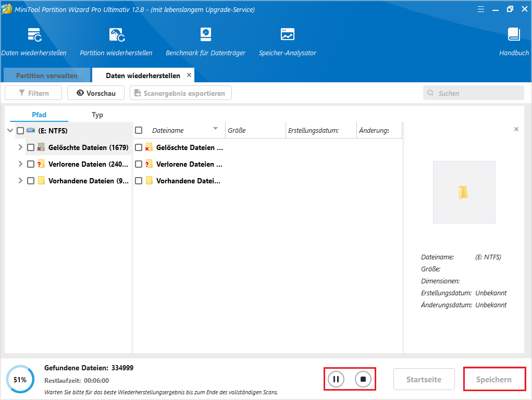Screen dimensions: 532x400
Task: Switch to Pfad view tab
Action: pos(39,115)
